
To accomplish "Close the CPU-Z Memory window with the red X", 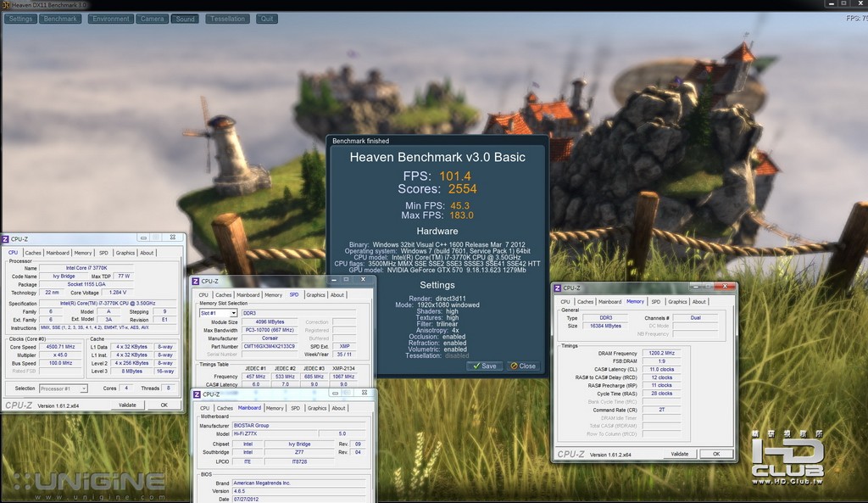I will click(x=725, y=287).
